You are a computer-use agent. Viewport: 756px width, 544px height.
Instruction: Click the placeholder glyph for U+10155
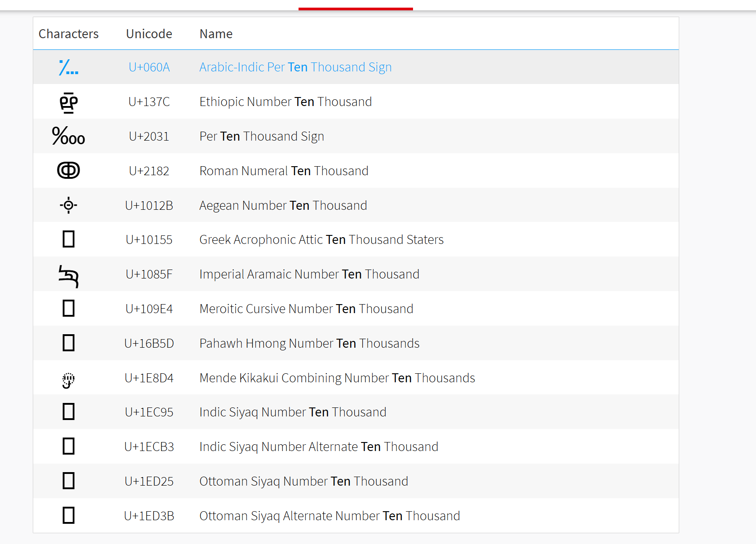[68, 239]
